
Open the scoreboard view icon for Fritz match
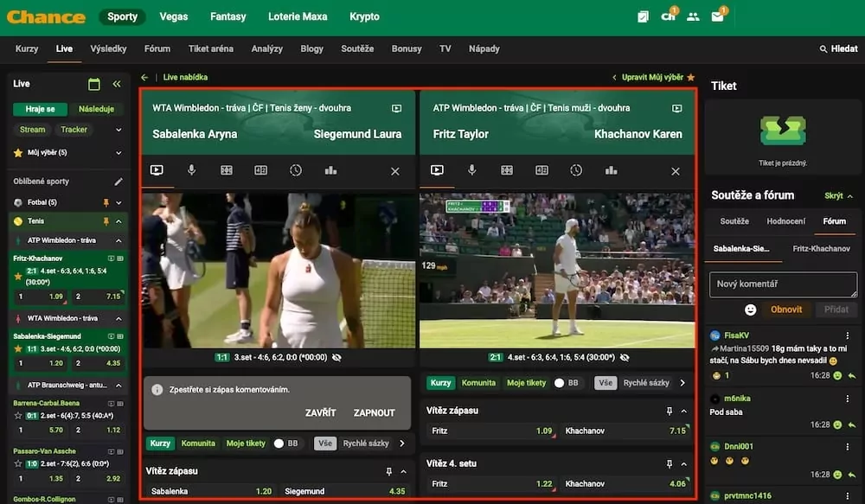541,170
